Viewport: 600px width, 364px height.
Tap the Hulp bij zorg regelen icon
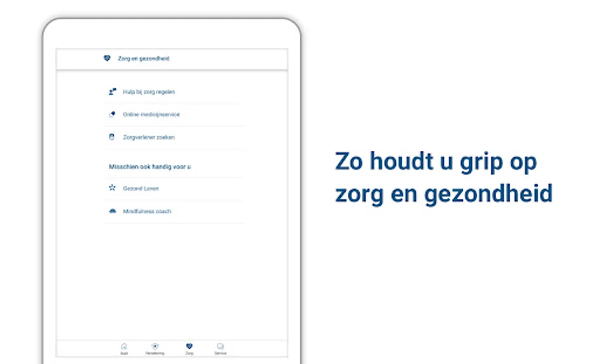113,92
